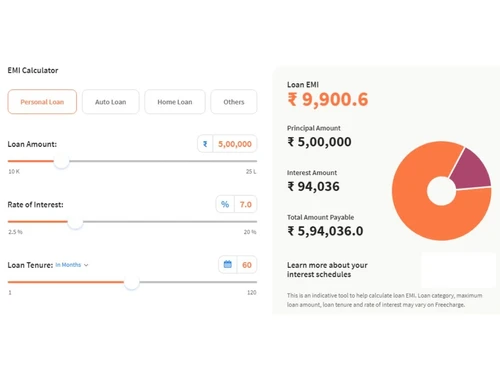Click the 10 K minimum loan amount label
Screen dimensions: 500x375
pos(14,171)
